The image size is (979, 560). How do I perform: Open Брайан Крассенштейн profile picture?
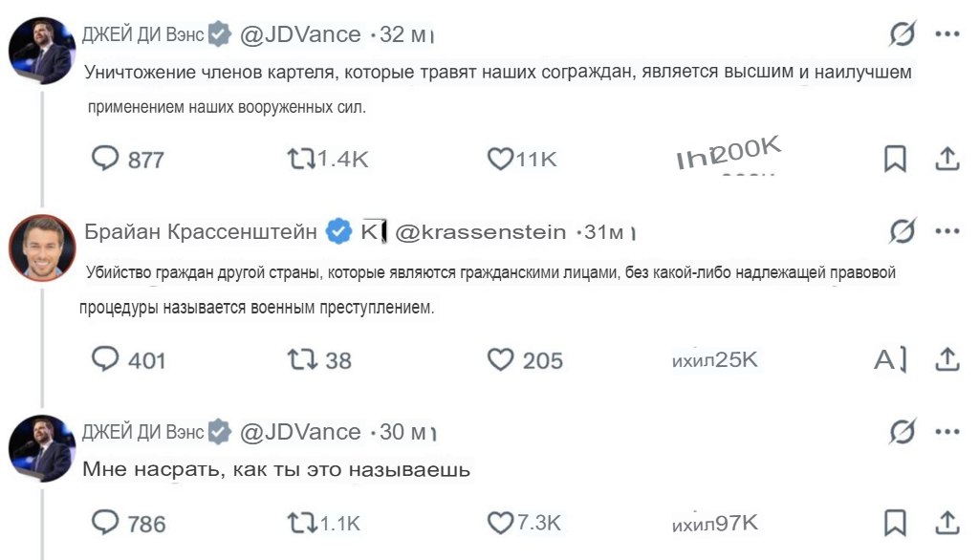pyautogui.click(x=42, y=248)
